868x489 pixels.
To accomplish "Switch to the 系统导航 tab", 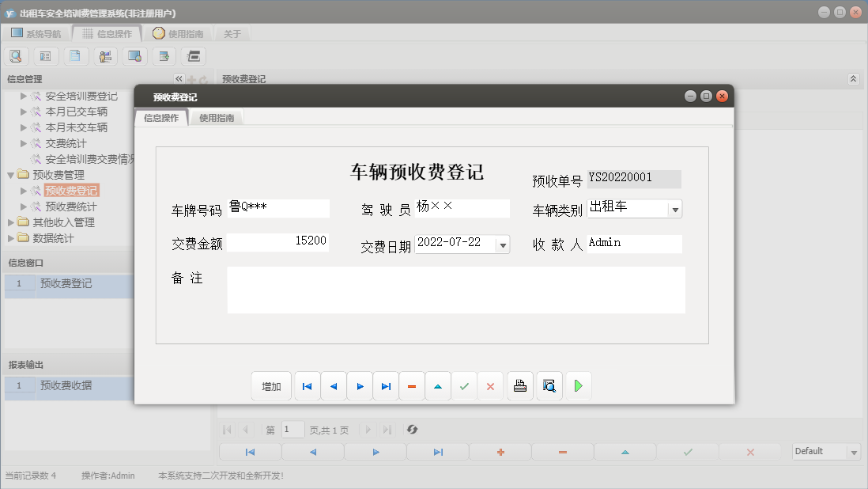I will click(35, 34).
